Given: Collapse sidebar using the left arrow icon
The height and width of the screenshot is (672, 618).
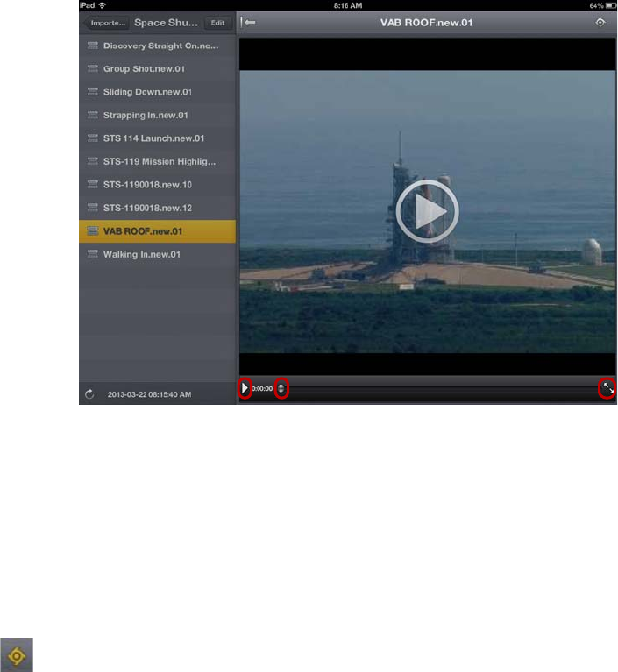Looking at the screenshot, I should [x=248, y=22].
